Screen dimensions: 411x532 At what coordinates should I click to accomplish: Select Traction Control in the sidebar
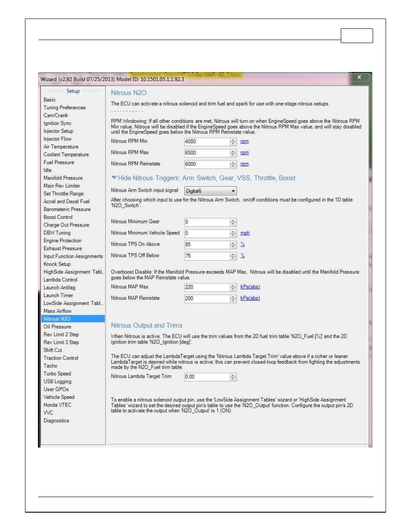(61, 358)
